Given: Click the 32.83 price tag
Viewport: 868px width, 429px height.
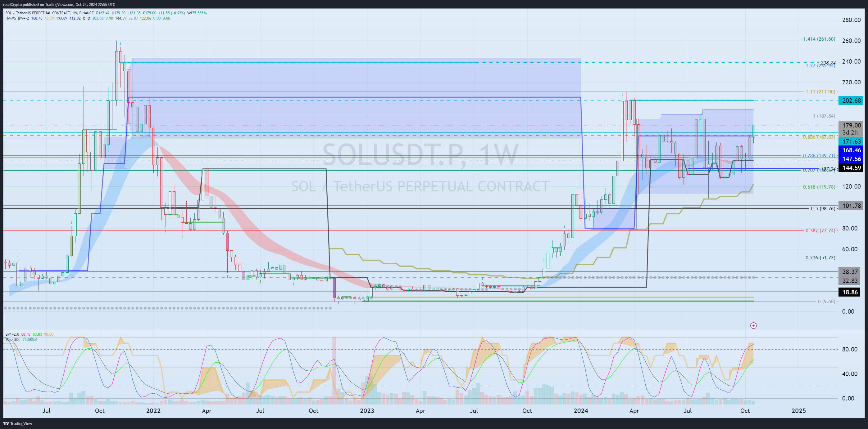Looking at the screenshot, I should pyautogui.click(x=851, y=281).
